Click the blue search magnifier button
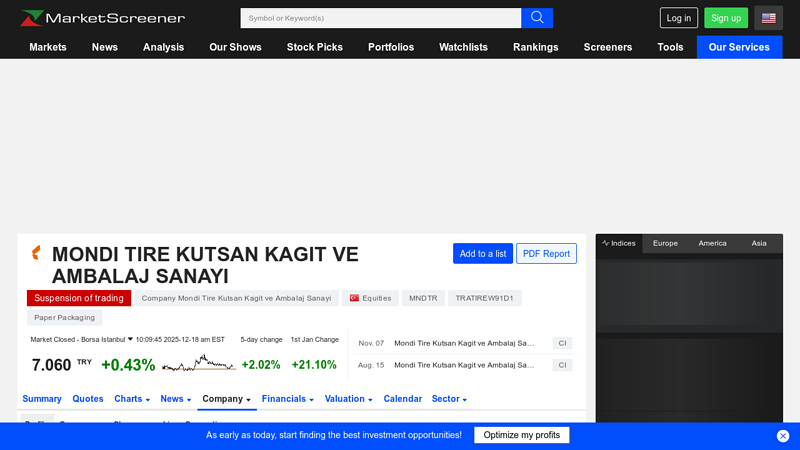Screen dimensions: 800x450 click(x=537, y=18)
